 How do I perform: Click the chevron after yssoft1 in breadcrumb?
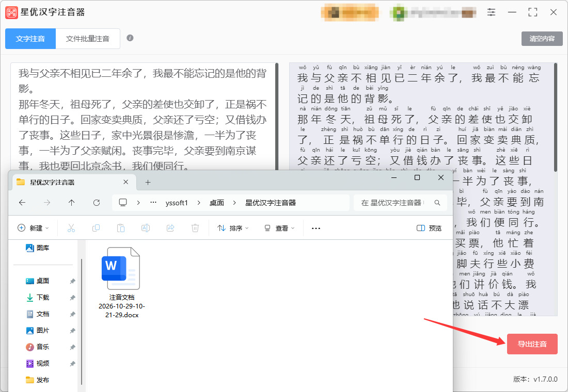coord(199,203)
